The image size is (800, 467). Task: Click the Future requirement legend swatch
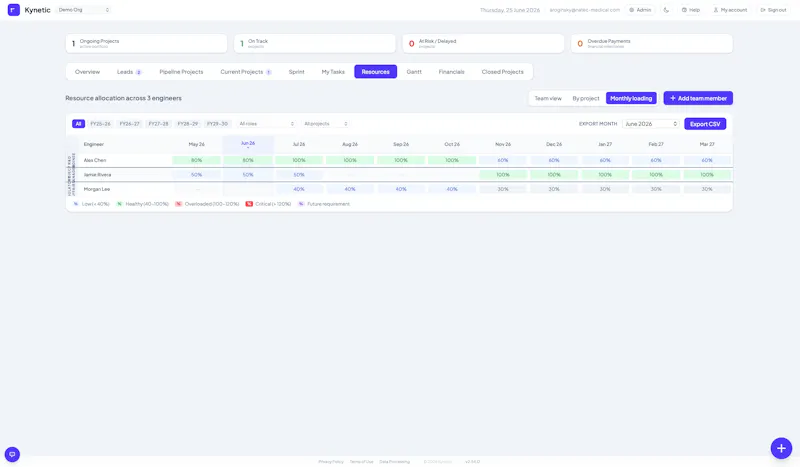pyautogui.click(x=301, y=204)
